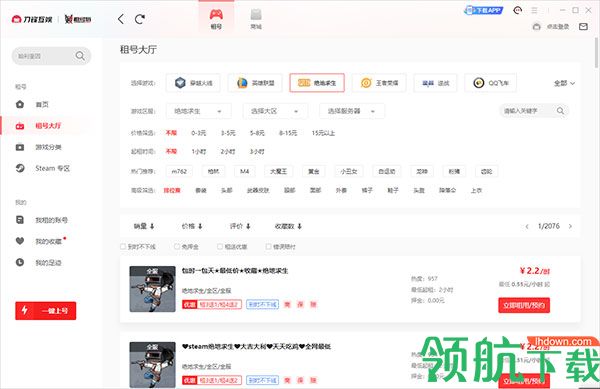Sort the list by 价格
This screenshot has height=389, width=600.
(x=192, y=226)
